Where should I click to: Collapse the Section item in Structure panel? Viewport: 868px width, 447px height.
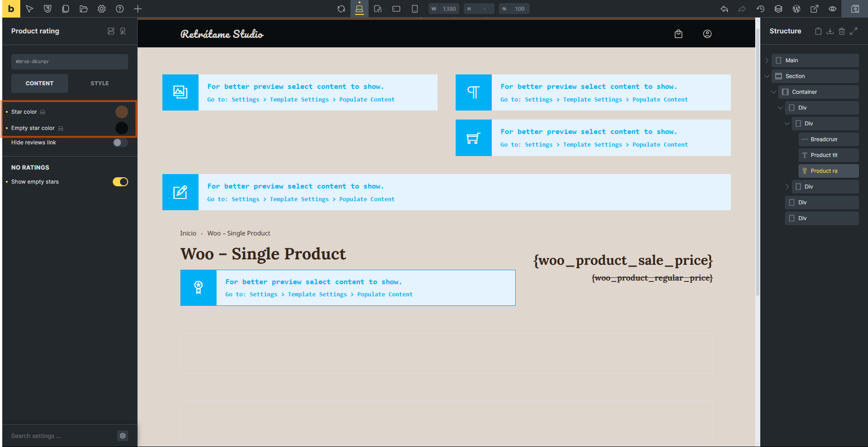[767, 76]
